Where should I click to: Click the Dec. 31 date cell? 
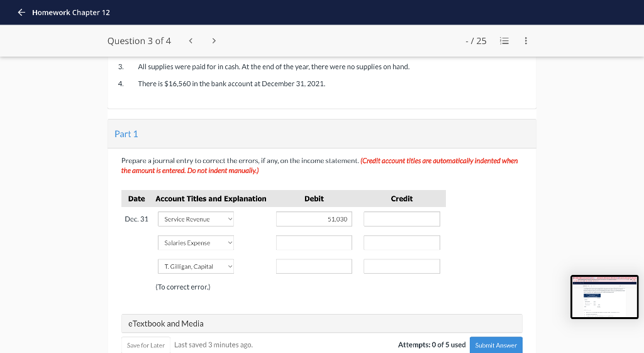tap(136, 219)
